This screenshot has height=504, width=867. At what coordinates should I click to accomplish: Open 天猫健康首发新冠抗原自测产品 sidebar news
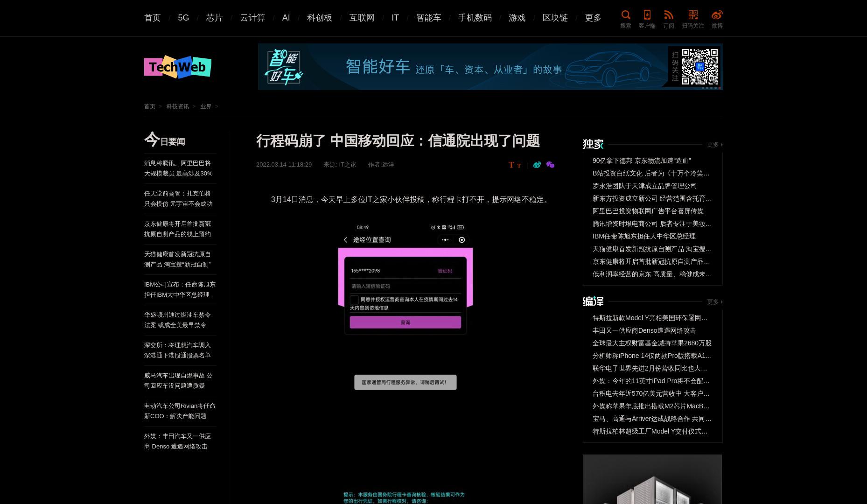178,259
